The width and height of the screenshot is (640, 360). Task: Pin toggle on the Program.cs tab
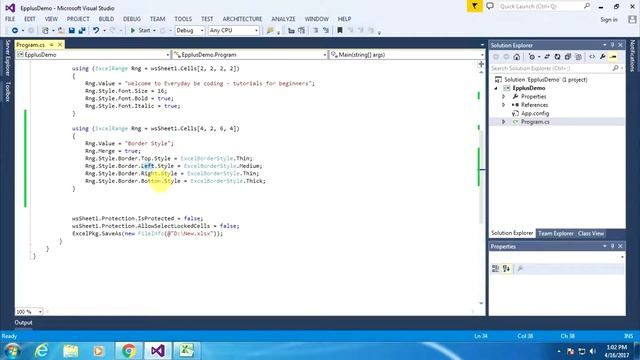[x=51, y=44]
